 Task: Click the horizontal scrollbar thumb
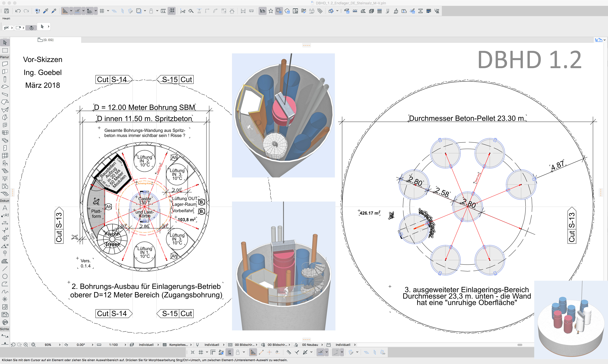(x=520, y=345)
